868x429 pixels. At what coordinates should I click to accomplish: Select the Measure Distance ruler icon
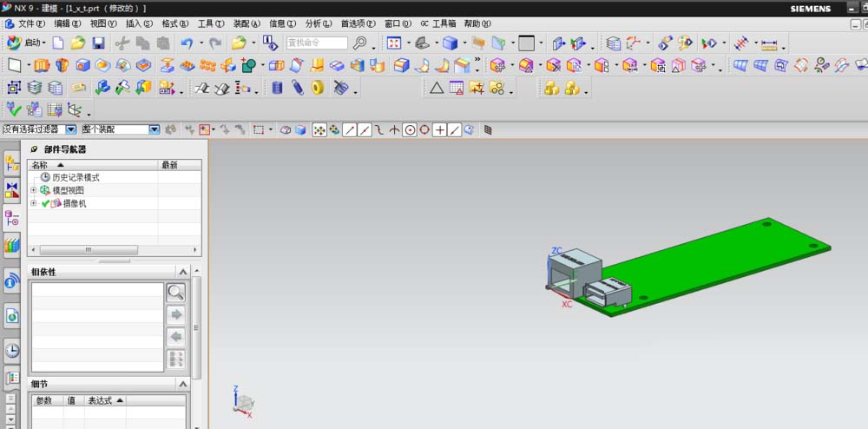[x=769, y=43]
